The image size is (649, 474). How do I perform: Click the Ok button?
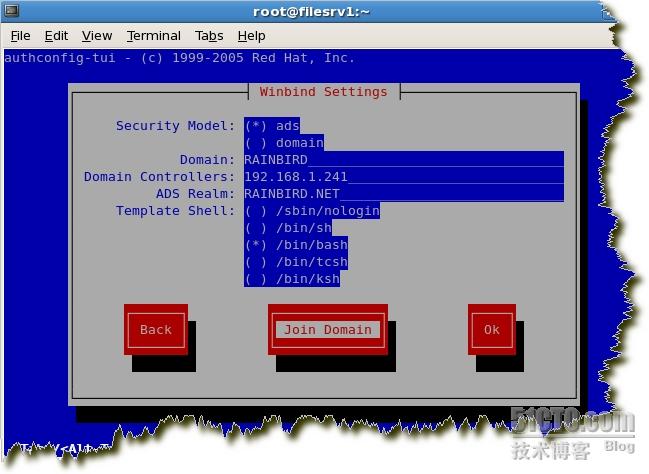click(492, 330)
